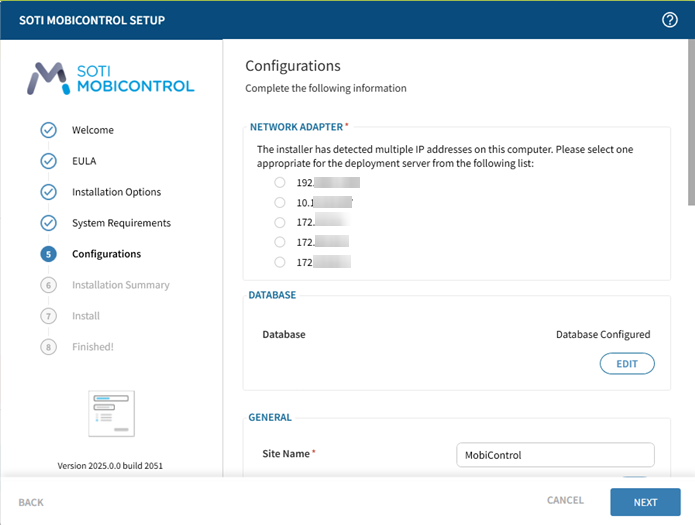This screenshot has height=525, width=695.
Task: Click the Site Name input field
Action: 554,455
